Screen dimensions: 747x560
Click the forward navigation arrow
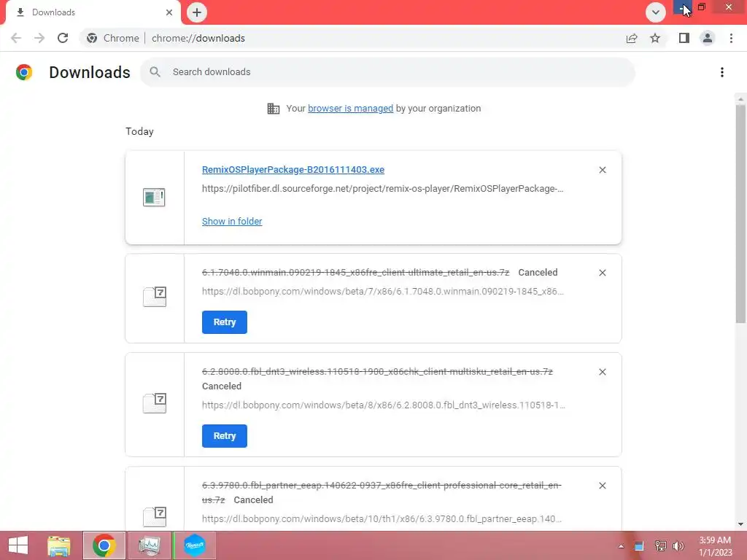click(x=39, y=38)
